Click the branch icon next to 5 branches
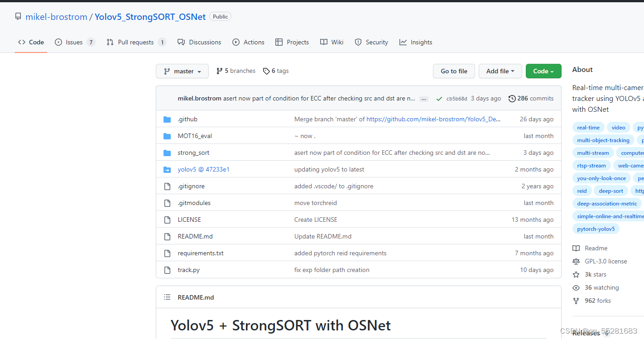644x339 pixels. click(220, 71)
